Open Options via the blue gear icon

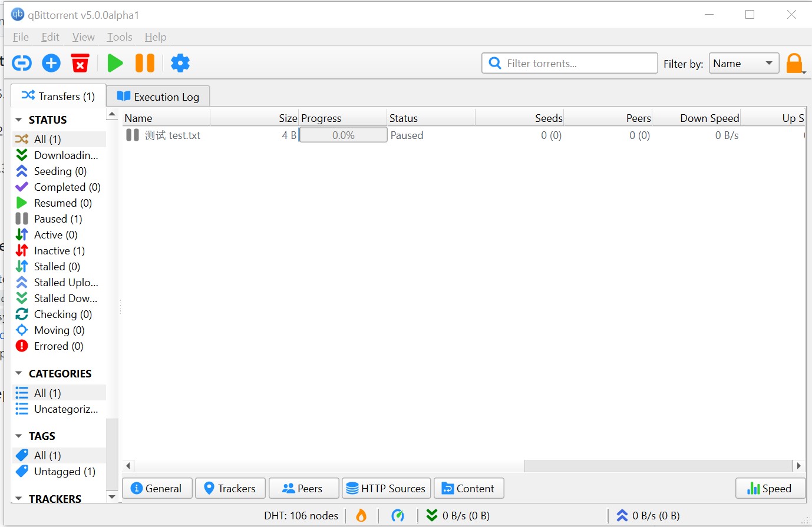click(180, 63)
